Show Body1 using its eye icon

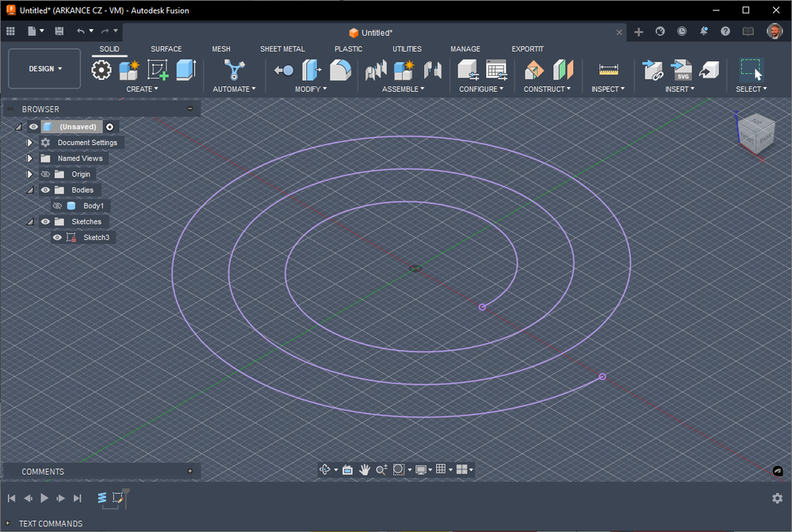(57, 205)
